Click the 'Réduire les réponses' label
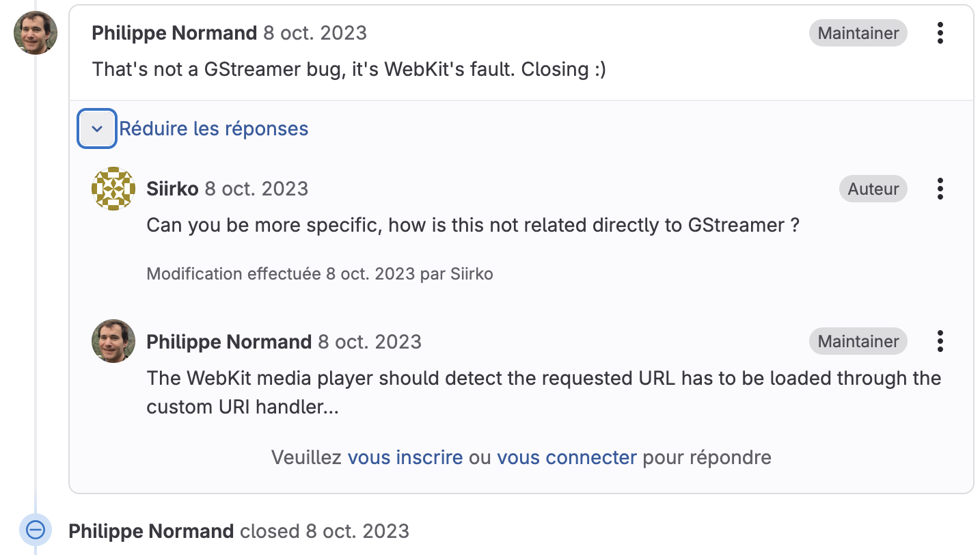The image size is (980, 555). point(214,128)
